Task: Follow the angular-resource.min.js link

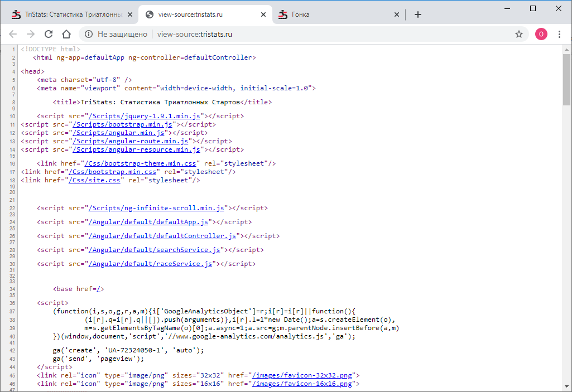Action: (136, 149)
